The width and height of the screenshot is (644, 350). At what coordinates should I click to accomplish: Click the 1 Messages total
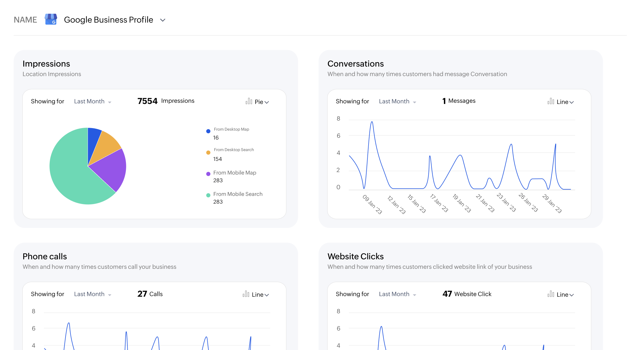pyautogui.click(x=459, y=101)
